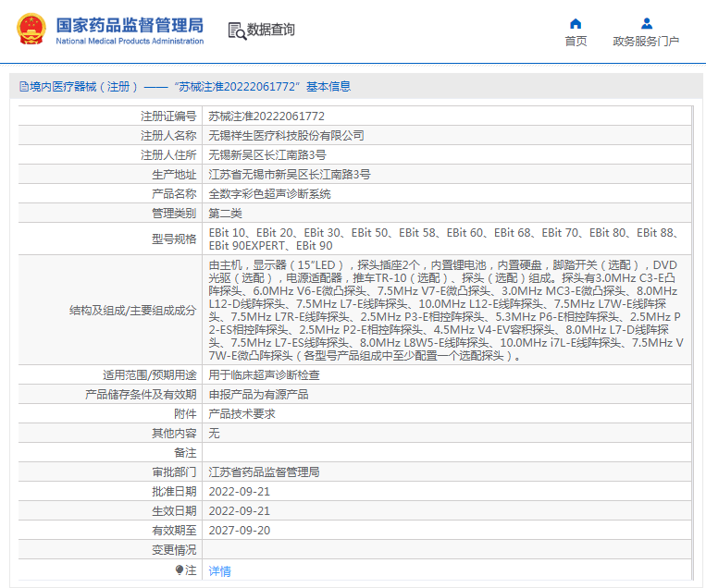Click the 管理类别 label
The height and width of the screenshot is (588, 706).
point(174,214)
